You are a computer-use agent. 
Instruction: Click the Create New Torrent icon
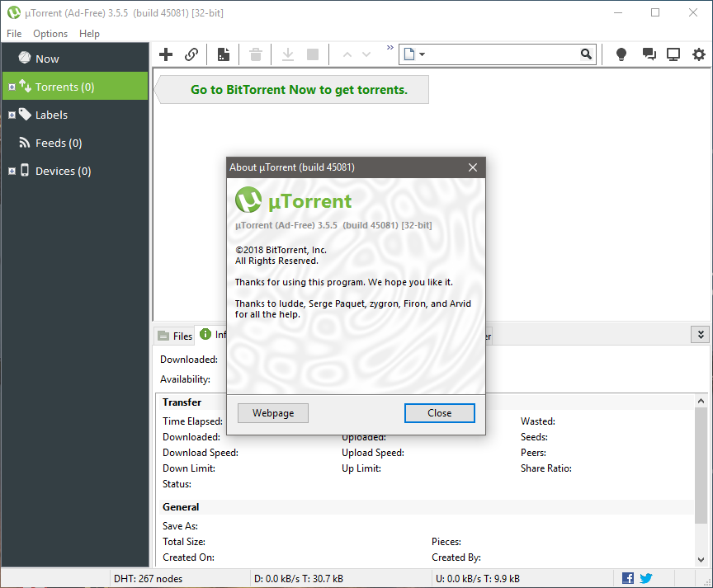(224, 54)
